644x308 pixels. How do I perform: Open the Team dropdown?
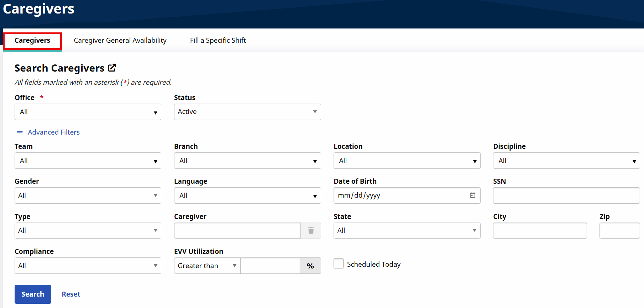[x=88, y=161]
